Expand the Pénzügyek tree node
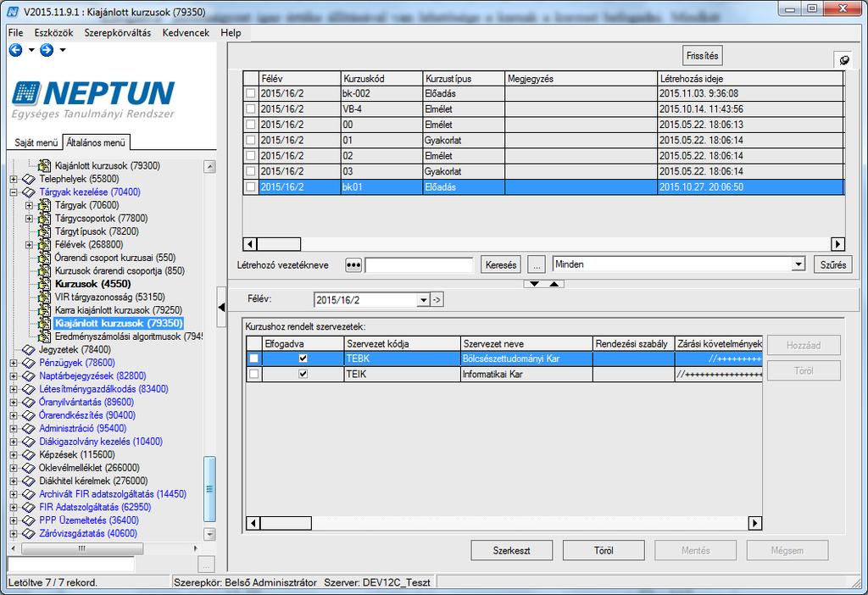 (14, 363)
